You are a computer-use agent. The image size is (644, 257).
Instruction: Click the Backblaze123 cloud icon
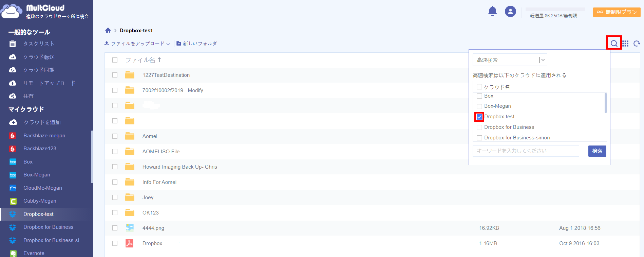pyautogui.click(x=13, y=149)
